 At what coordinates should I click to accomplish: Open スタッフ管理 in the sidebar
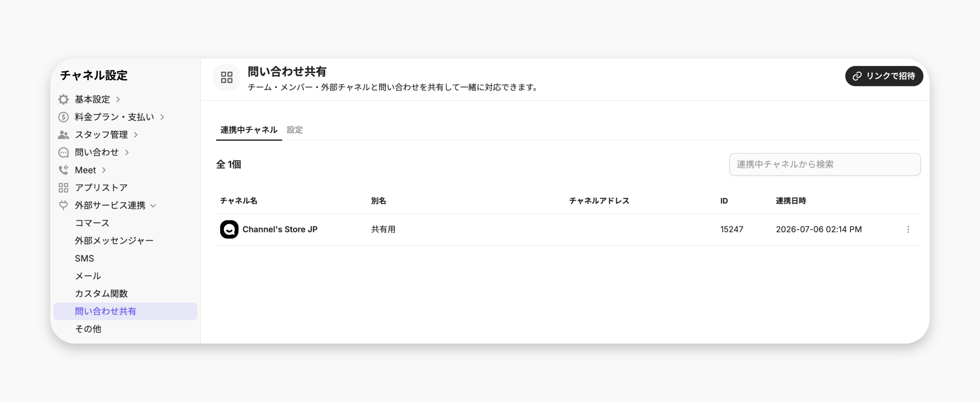tap(101, 135)
